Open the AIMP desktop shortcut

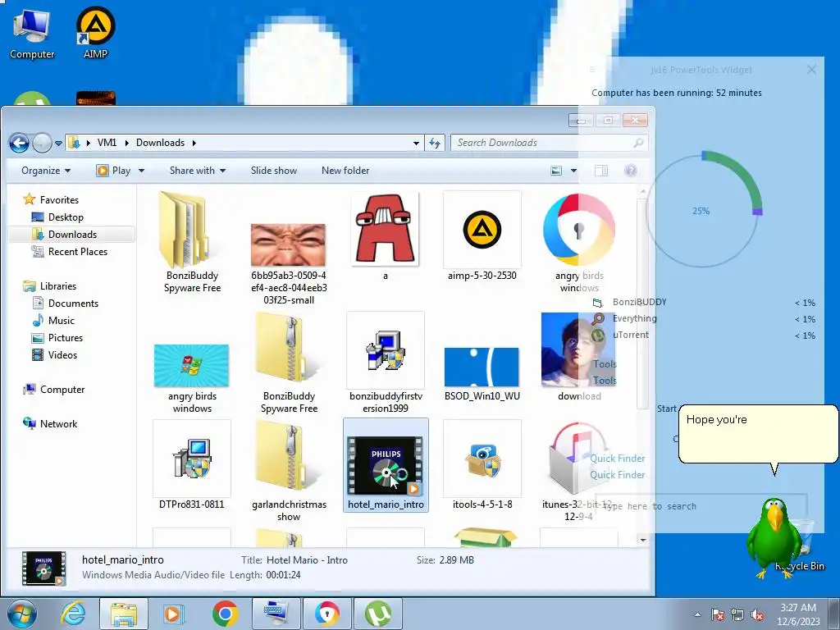coord(95,33)
